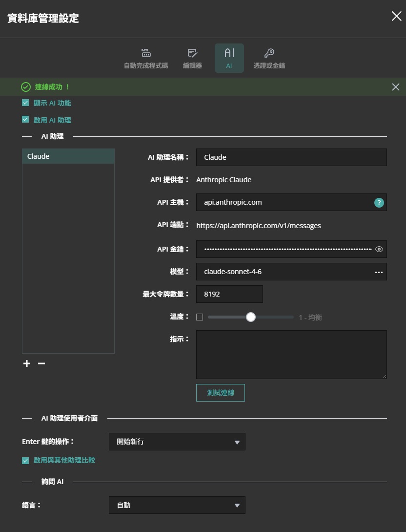Open the 自動完成程式碼 settings icon
The image size is (406, 532).
point(145,52)
